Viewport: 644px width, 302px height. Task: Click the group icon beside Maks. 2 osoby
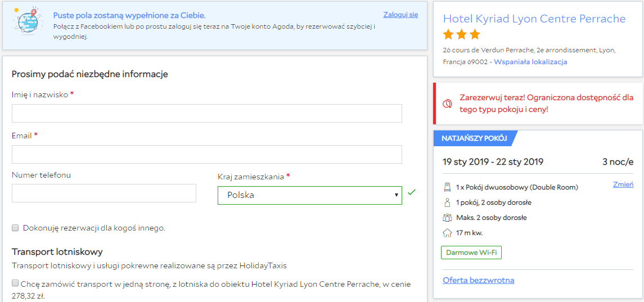447,218
